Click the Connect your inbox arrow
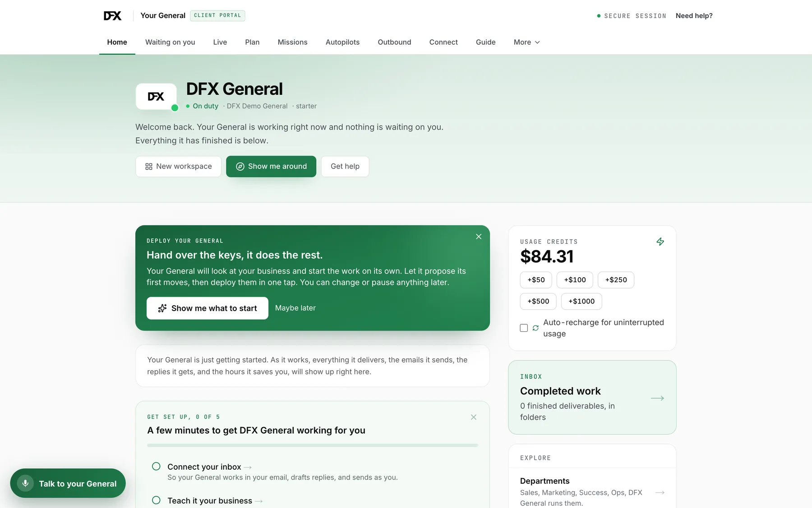This screenshot has width=812, height=508. (248, 467)
